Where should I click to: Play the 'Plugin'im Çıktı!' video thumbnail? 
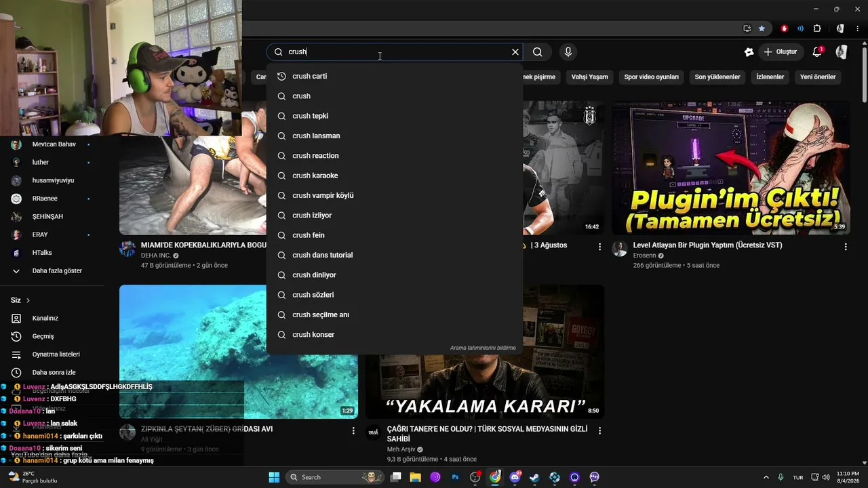pyautogui.click(x=730, y=168)
